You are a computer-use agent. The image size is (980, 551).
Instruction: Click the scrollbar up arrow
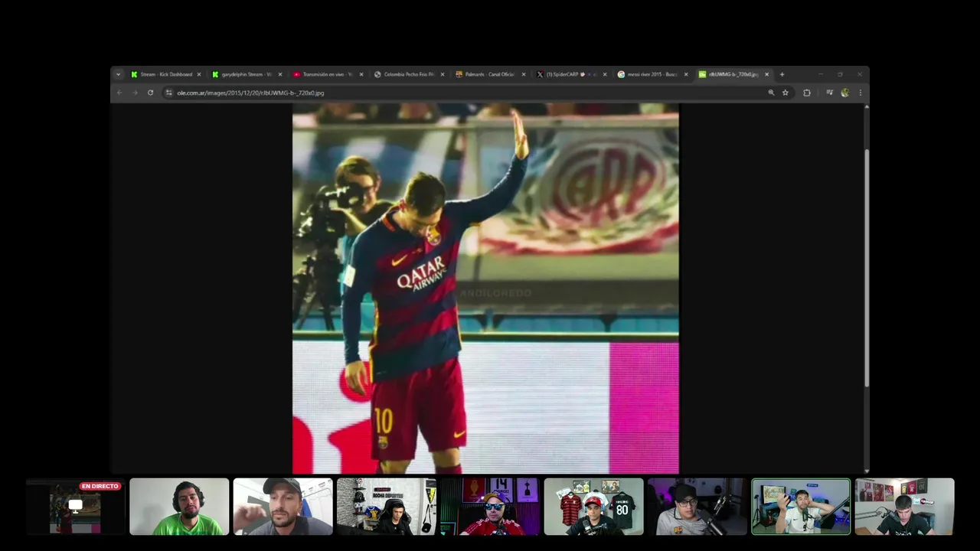click(867, 106)
